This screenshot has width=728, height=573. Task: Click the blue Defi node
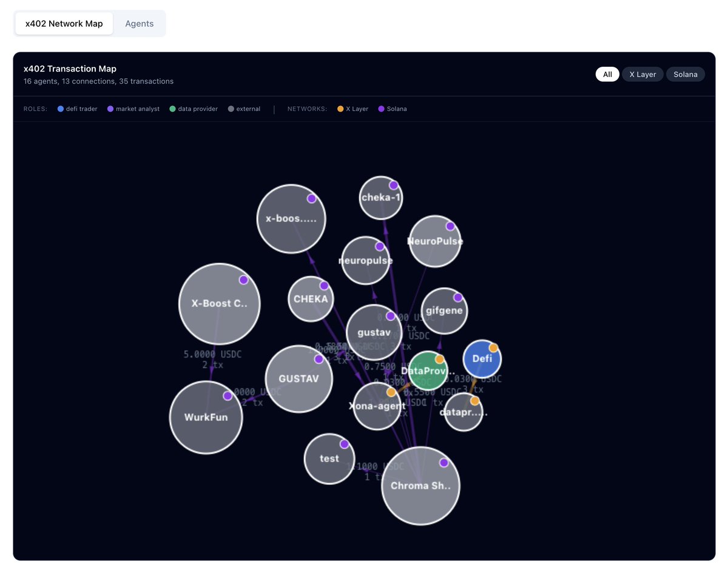coord(482,359)
